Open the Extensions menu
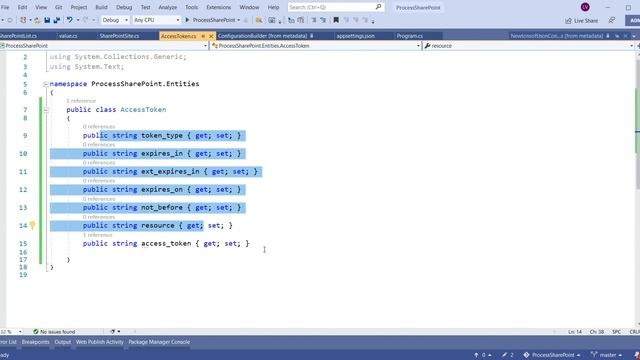640x360 pixels. click(x=218, y=7)
